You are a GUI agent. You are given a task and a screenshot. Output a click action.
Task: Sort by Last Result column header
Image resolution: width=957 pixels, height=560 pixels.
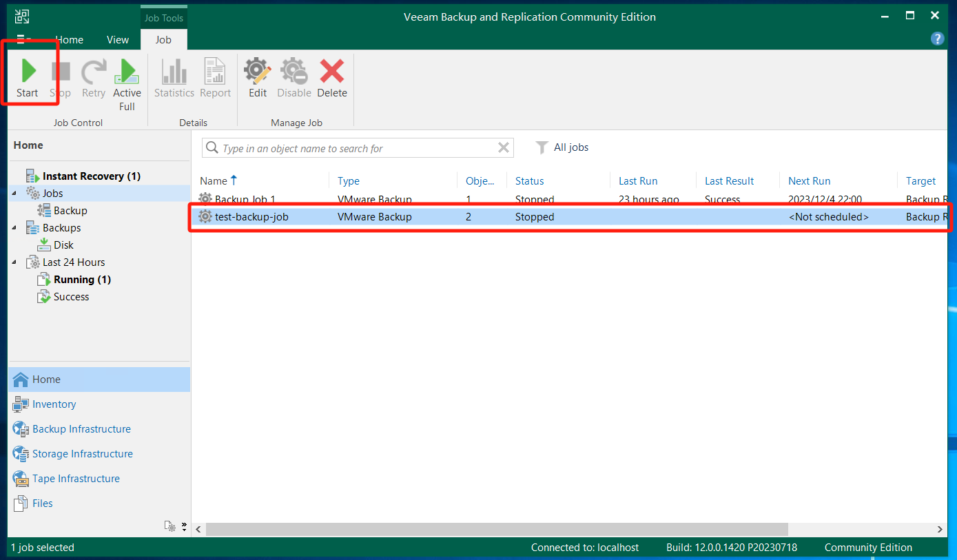tap(730, 180)
